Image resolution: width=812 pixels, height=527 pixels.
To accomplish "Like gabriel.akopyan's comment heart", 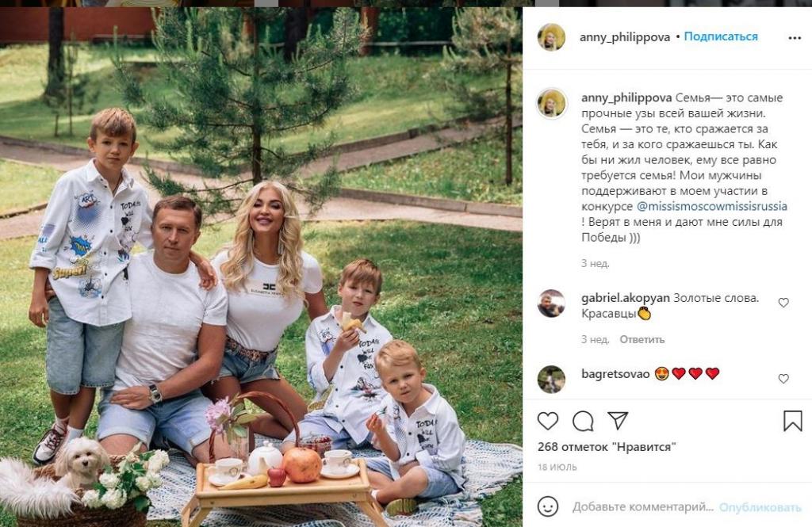I will pos(783,302).
